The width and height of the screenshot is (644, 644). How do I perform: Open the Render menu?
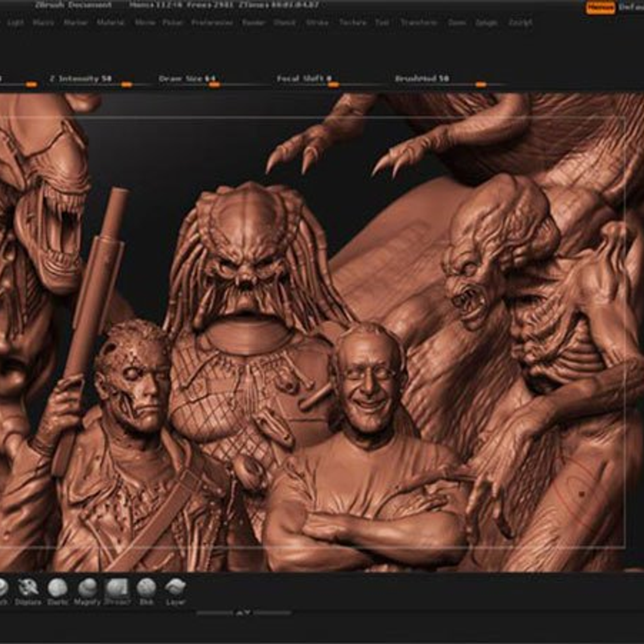click(x=254, y=23)
